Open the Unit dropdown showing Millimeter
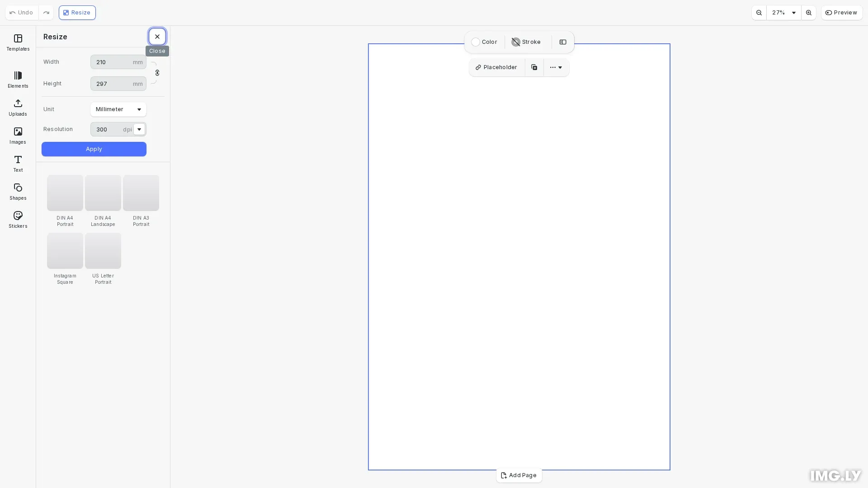Screen dimensions: 868x488 [x=118, y=109]
